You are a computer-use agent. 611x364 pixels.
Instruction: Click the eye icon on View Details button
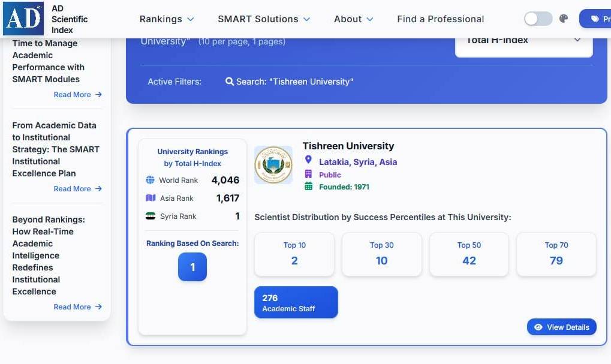(538, 327)
